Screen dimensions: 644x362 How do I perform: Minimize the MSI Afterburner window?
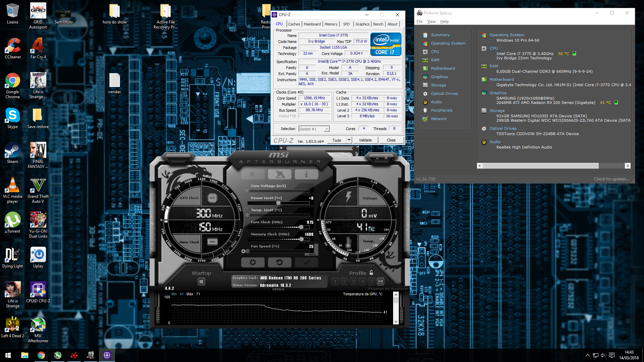click(x=377, y=158)
